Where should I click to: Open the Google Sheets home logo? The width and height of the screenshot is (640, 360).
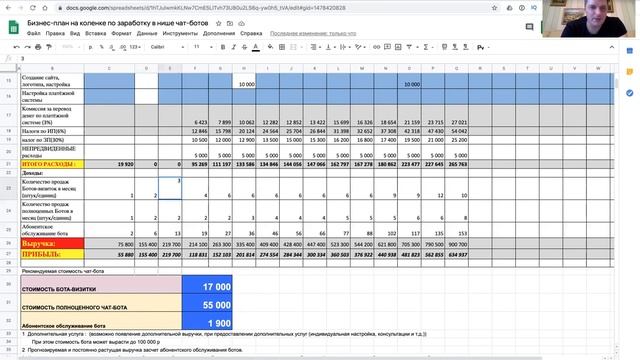click(14, 27)
